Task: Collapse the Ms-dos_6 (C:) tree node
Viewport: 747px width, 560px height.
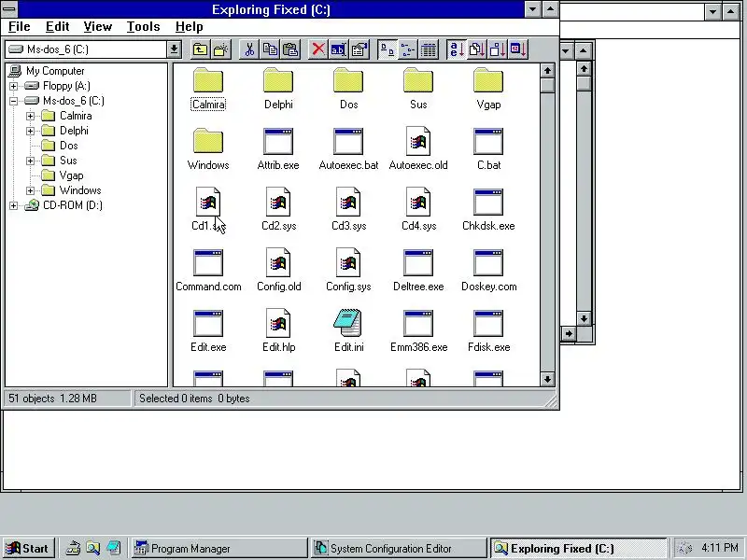Action: click(14, 101)
